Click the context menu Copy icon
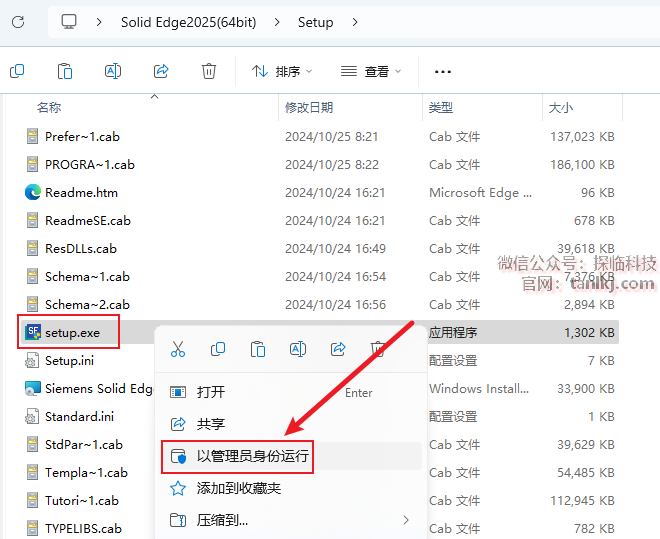The width and height of the screenshot is (660, 539). pos(218,349)
